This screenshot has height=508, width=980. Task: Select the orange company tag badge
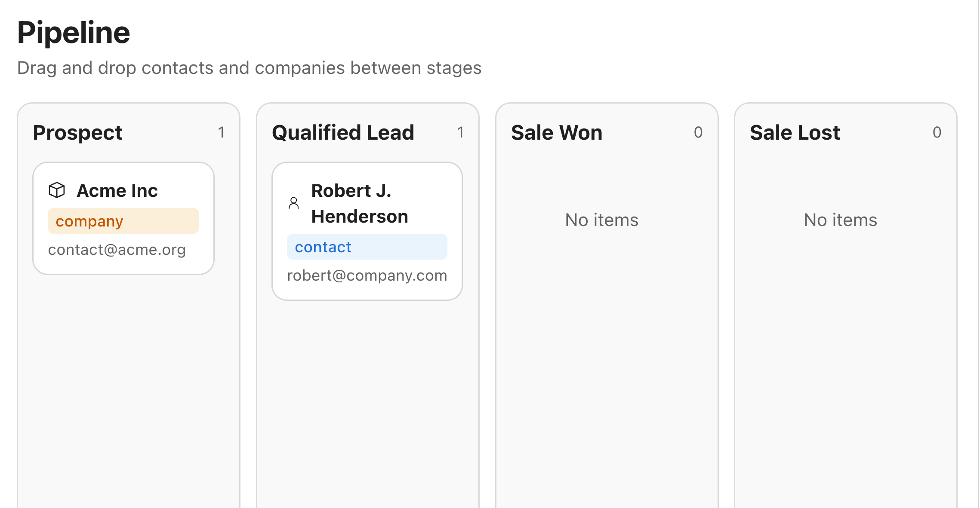(123, 221)
